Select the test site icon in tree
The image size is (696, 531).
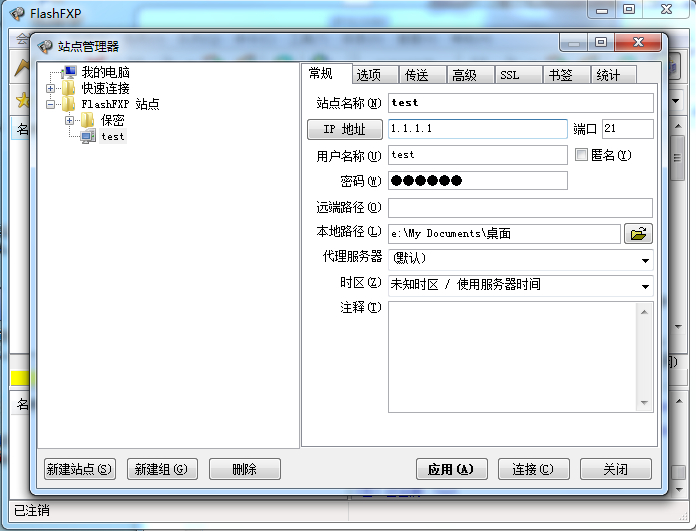click(88, 136)
